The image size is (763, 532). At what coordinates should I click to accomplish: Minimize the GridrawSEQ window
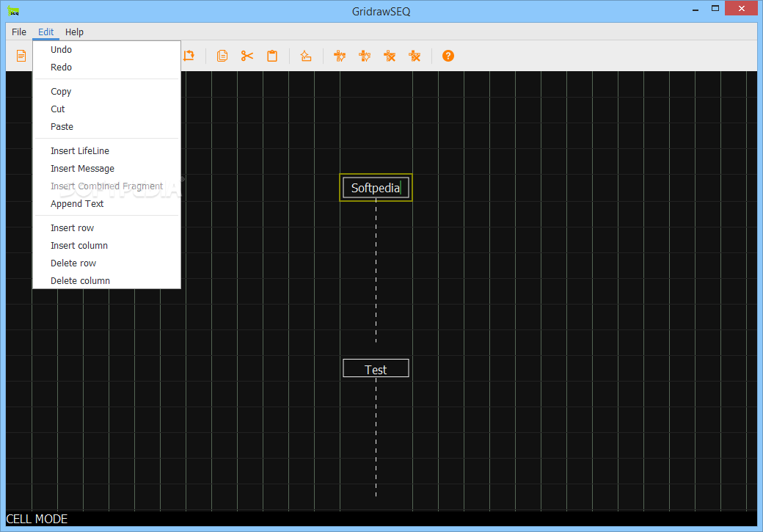[696, 9]
